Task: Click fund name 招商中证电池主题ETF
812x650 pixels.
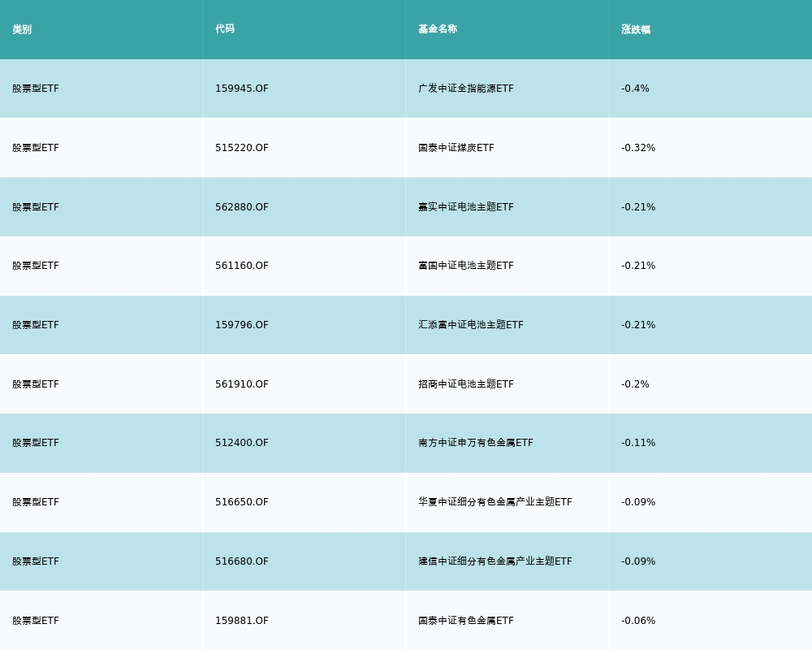Action: [466, 384]
